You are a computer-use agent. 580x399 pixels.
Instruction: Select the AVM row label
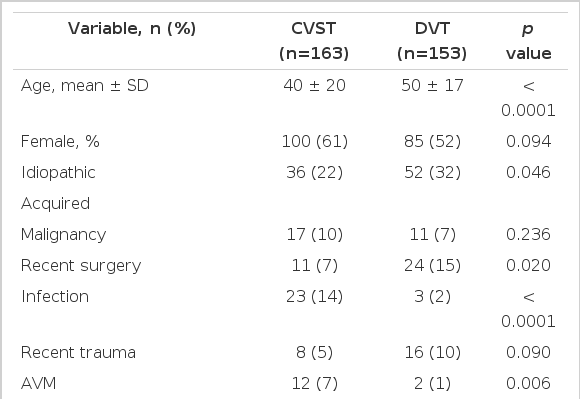point(38,383)
